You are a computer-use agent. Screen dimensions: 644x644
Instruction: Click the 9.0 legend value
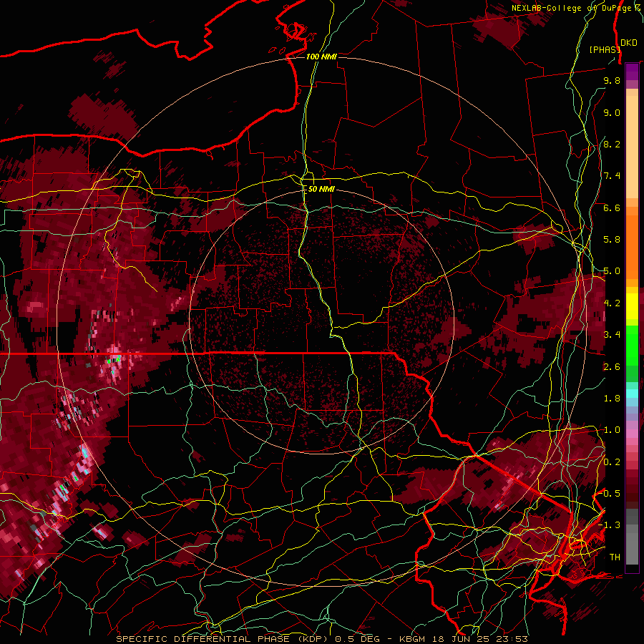pyautogui.click(x=612, y=112)
